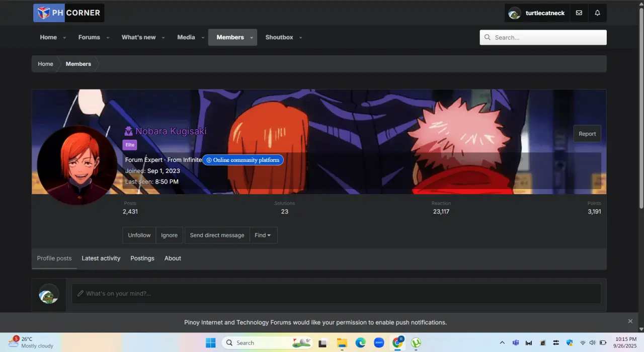Expand the Forums menu arrow

pyautogui.click(x=108, y=38)
